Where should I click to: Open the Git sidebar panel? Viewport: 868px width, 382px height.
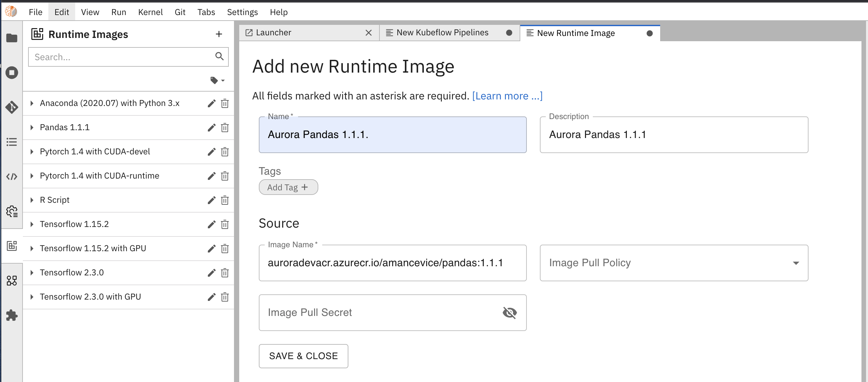pos(12,107)
